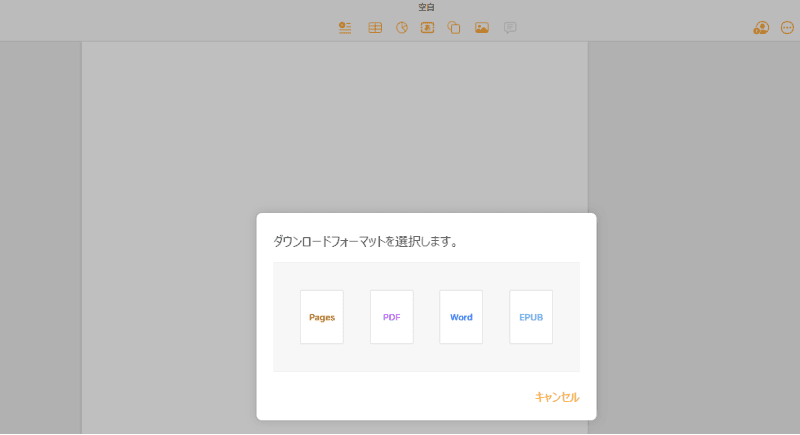Viewport: 800px width, 435px height.
Task: Click the ダウンロードフォーマットを選択します heading text
Action: coord(365,241)
